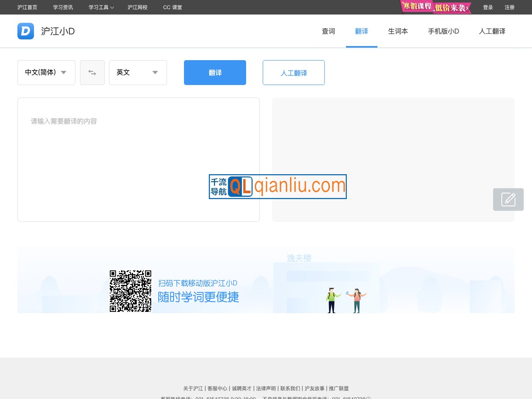Click the 沪江首页 menu item
This screenshot has width=532, height=399.
(x=27, y=7)
